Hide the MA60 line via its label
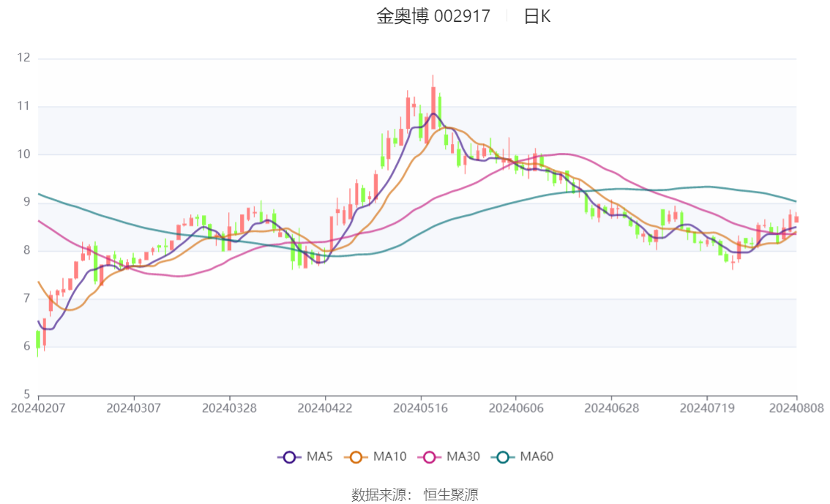 pos(536,456)
